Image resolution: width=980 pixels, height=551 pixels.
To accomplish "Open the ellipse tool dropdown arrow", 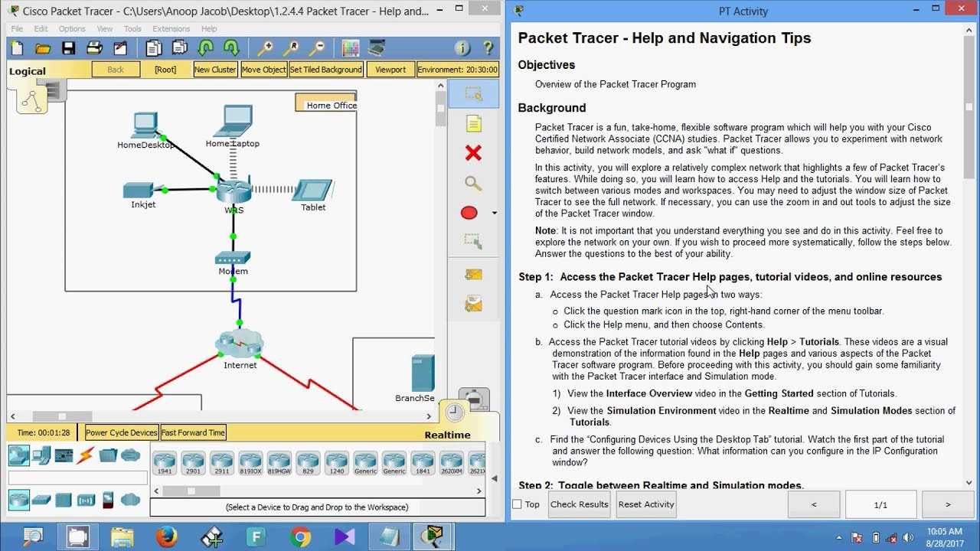I will pos(494,214).
